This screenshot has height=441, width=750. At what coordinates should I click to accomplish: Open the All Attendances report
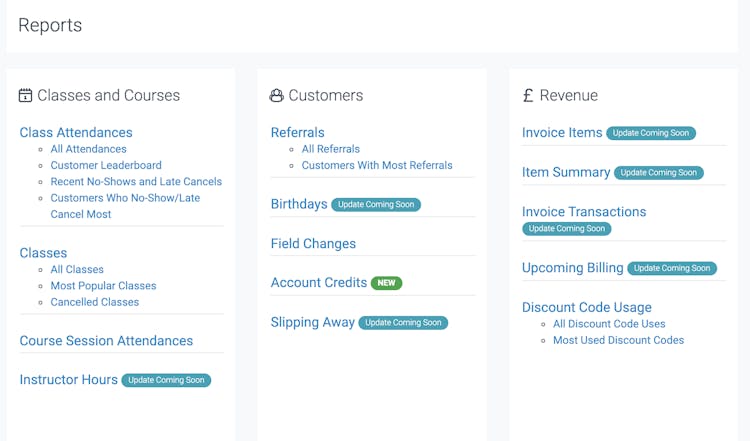coord(88,149)
